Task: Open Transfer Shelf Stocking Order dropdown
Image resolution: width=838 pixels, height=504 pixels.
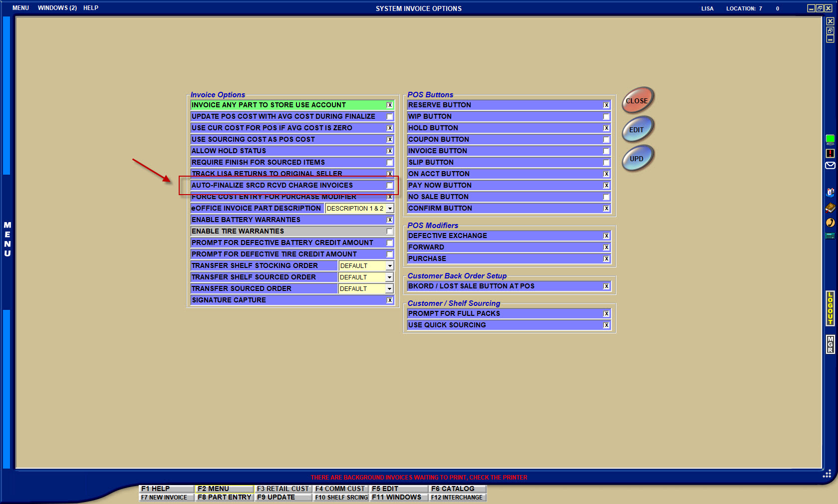Action: [x=390, y=266]
